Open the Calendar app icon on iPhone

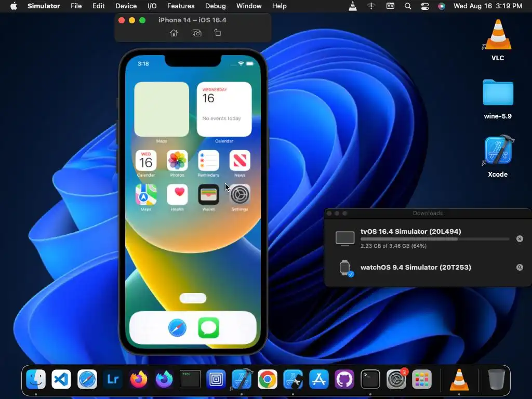(146, 161)
